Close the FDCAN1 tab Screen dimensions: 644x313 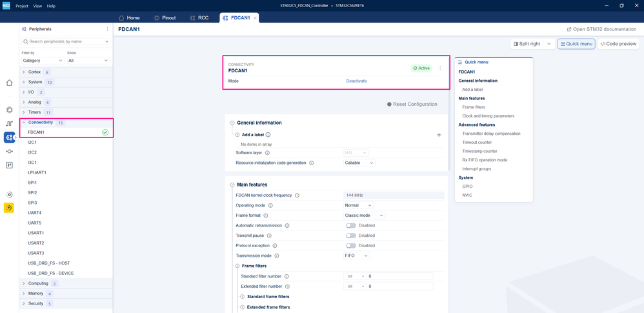[x=255, y=18]
